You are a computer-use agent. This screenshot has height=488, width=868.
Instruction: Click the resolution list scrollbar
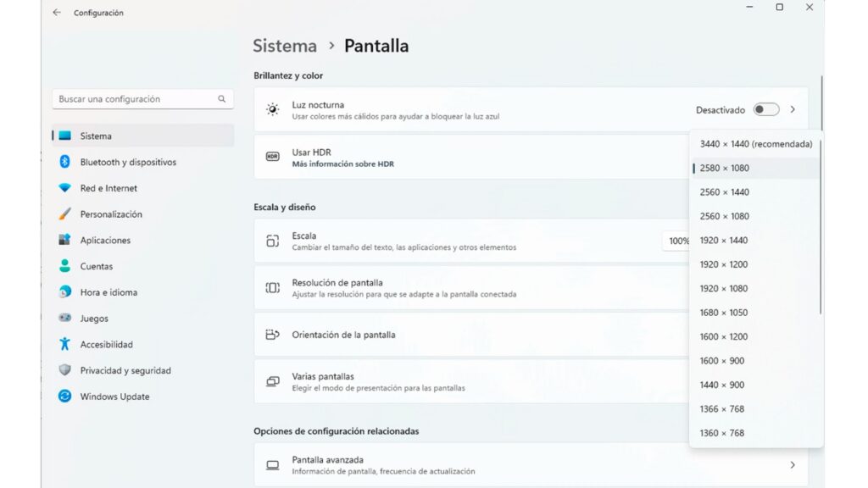pos(821,229)
